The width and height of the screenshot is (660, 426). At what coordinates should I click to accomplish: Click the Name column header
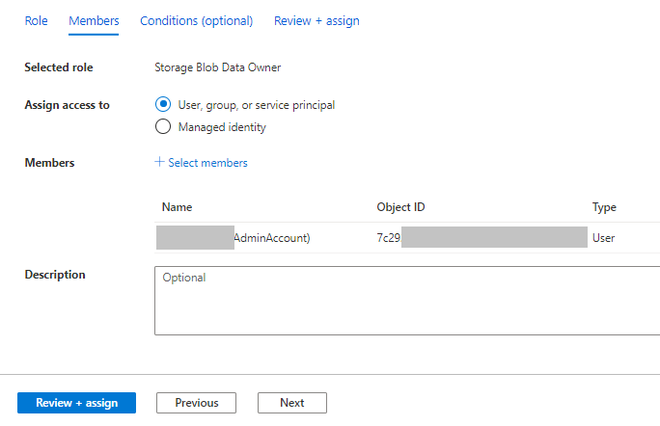click(177, 208)
